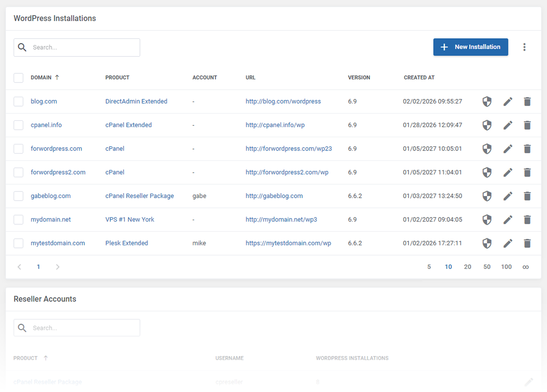Go to the next page arrow
The height and width of the screenshot is (392, 547).
click(x=57, y=267)
